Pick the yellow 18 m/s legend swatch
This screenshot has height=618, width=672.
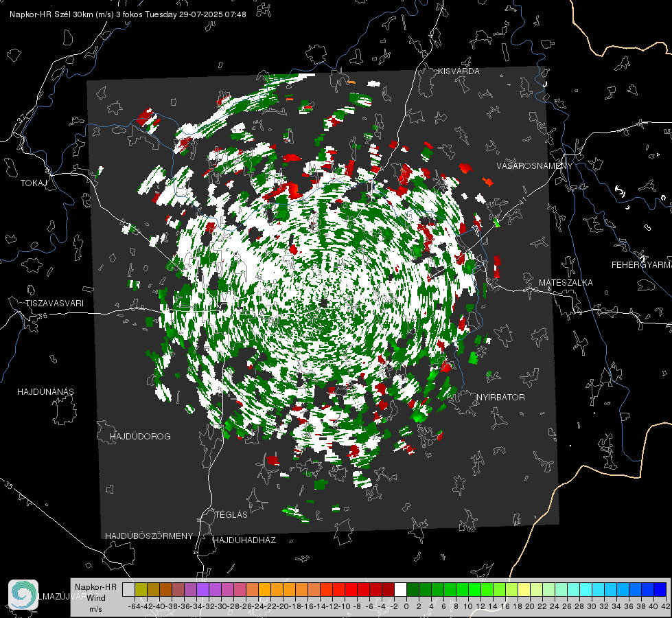click(x=524, y=589)
